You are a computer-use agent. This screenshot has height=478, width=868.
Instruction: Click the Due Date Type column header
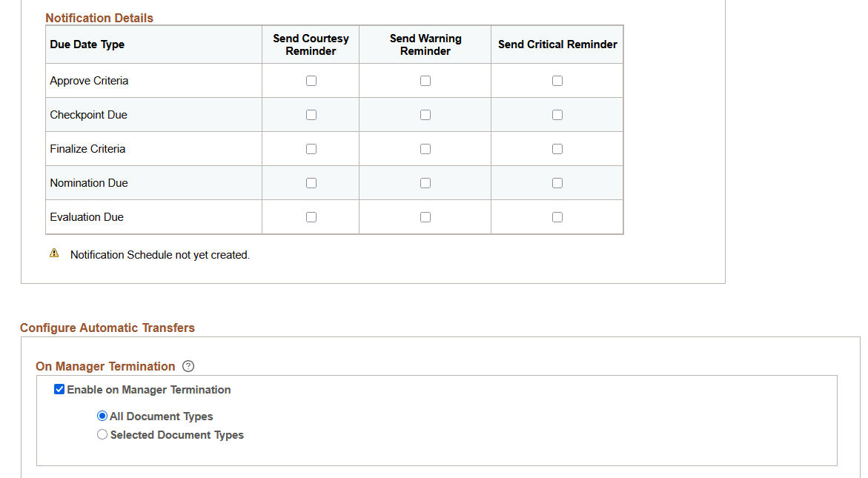point(87,44)
